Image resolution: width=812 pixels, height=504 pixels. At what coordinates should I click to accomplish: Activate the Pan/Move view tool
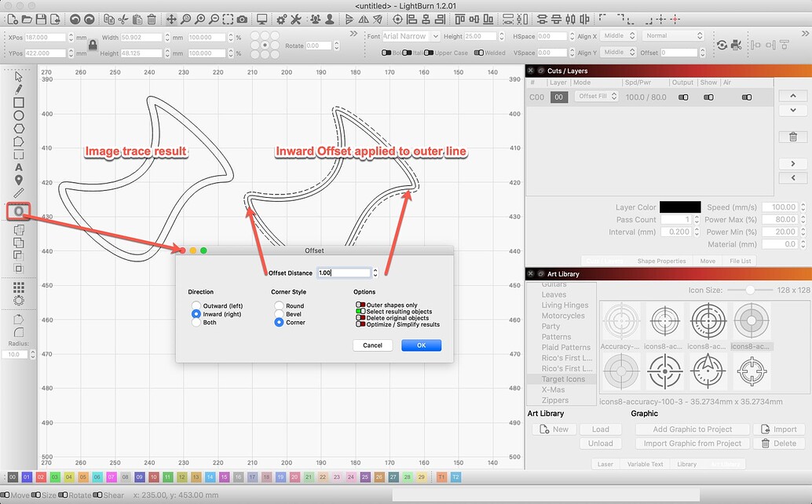[x=171, y=19]
